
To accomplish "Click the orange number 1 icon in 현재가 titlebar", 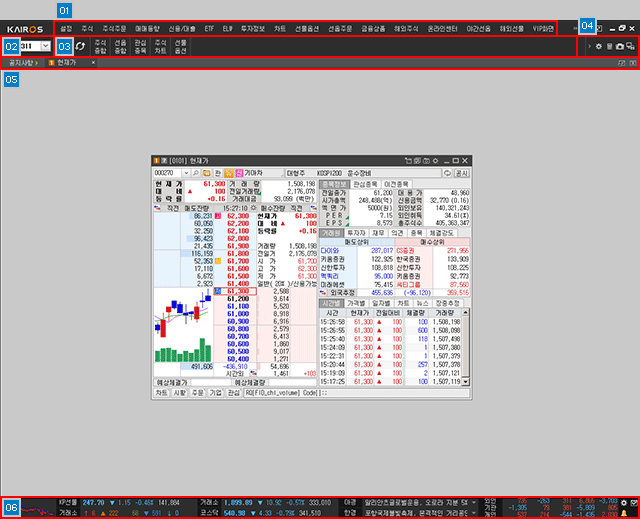I will tap(156, 161).
